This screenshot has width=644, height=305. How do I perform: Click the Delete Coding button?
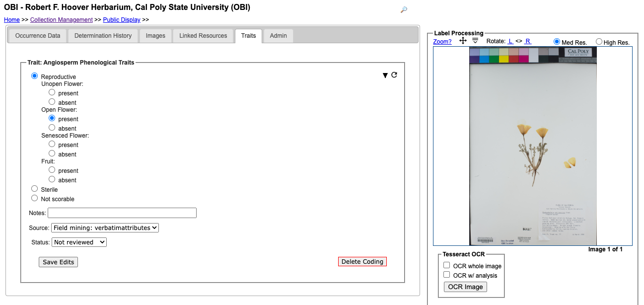(362, 261)
